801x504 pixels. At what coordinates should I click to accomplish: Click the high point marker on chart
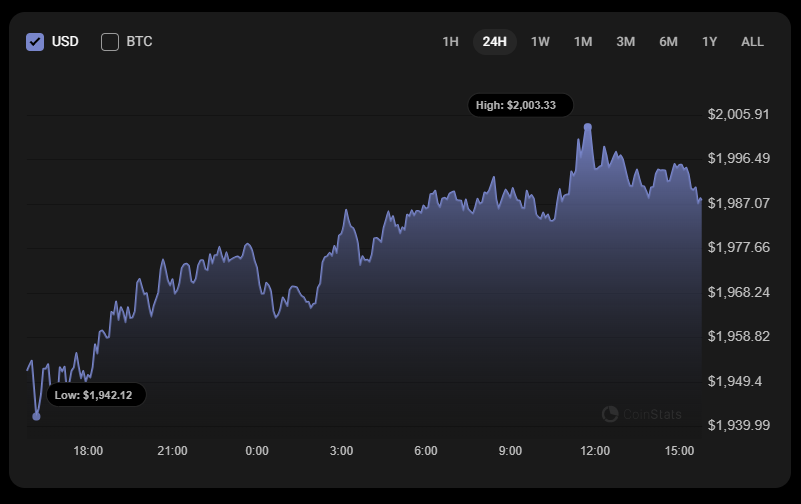click(588, 127)
